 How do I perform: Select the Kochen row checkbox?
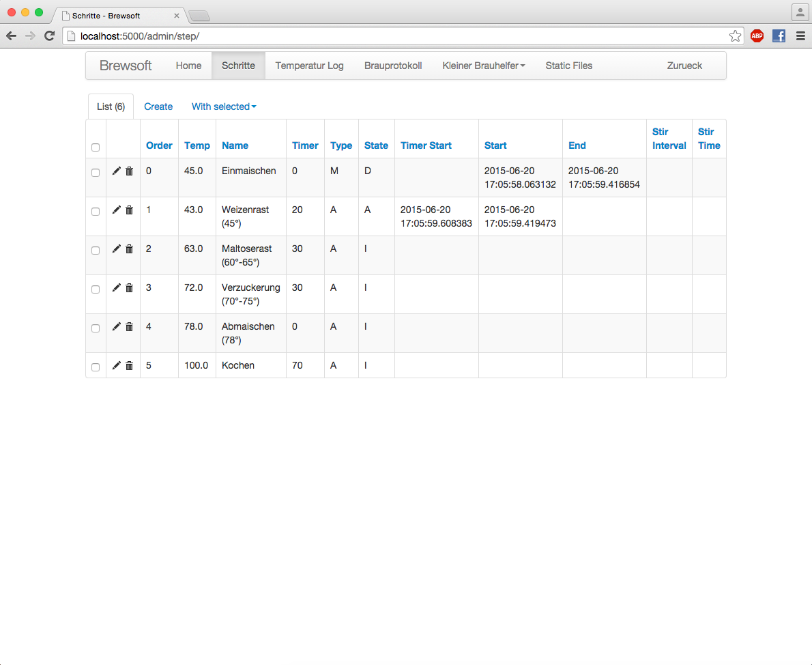coord(96,367)
